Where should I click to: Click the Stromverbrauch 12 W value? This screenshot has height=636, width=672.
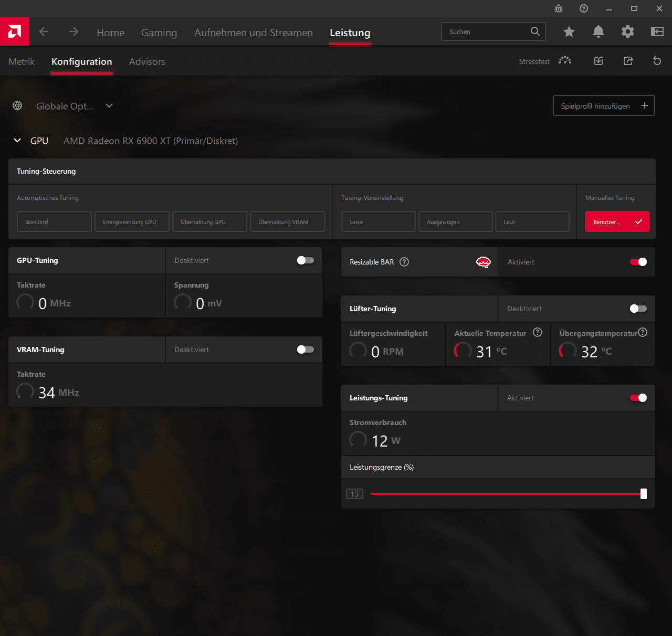point(386,441)
